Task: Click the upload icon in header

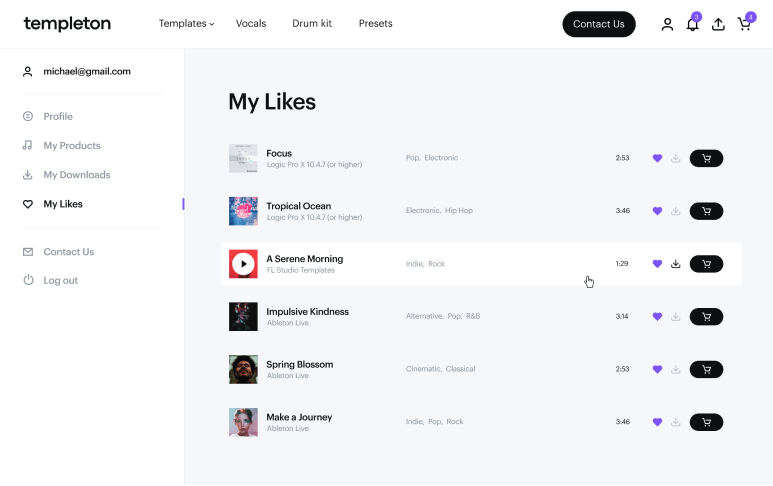Action: click(718, 24)
